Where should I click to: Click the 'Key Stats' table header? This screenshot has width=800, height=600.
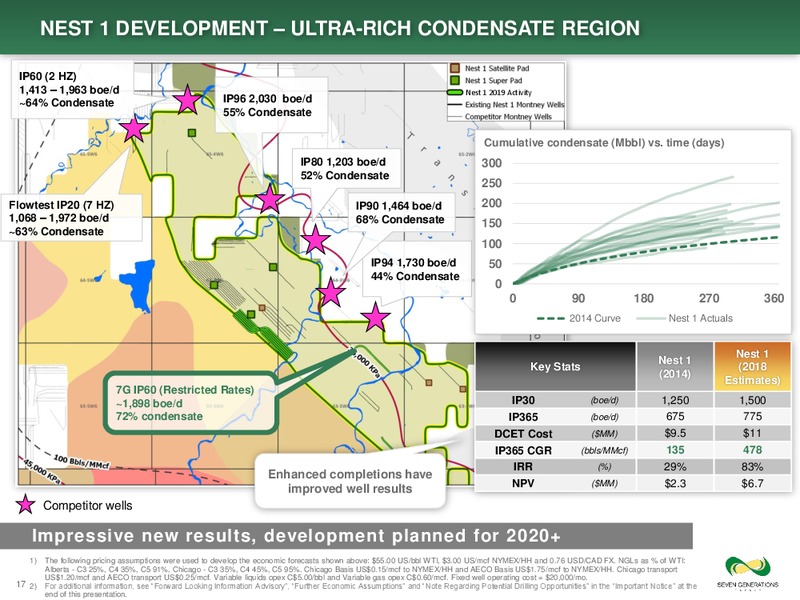point(555,366)
